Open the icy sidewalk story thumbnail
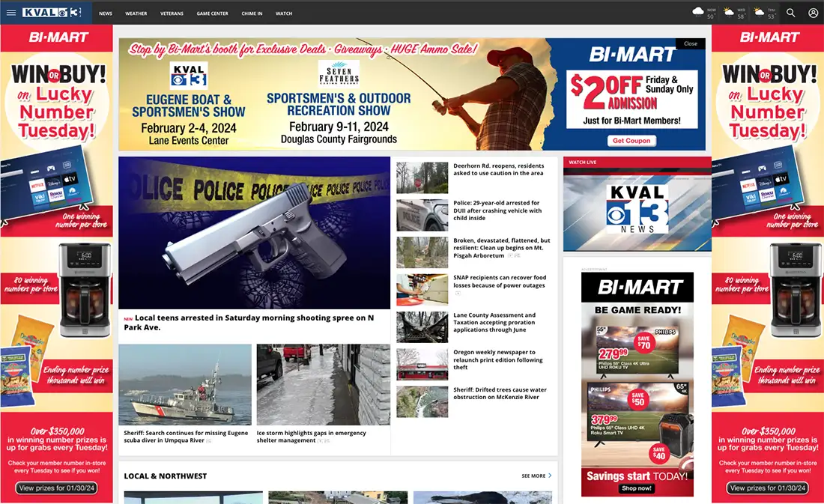Viewport: 824px width, 504px height. pos(323,385)
